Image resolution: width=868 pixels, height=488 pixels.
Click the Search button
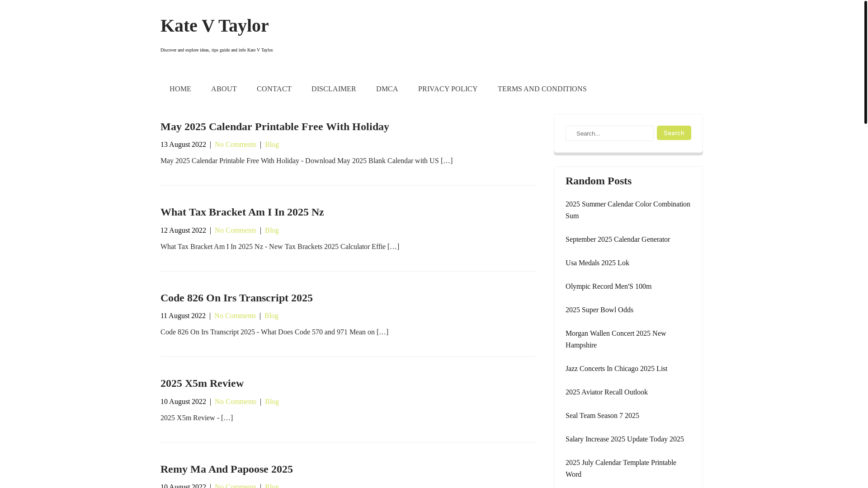[674, 133]
